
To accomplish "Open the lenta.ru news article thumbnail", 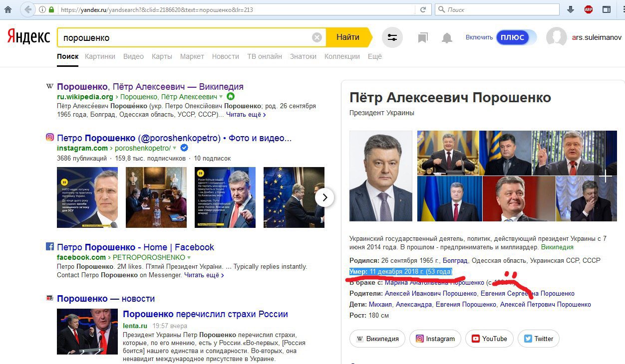I will pos(87,332).
